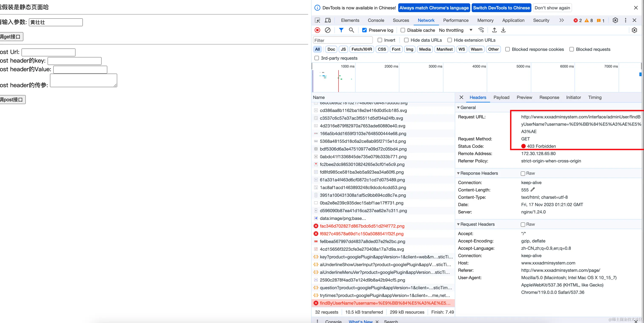Open the network search panel
This screenshot has height=323, width=644.
tap(351, 30)
